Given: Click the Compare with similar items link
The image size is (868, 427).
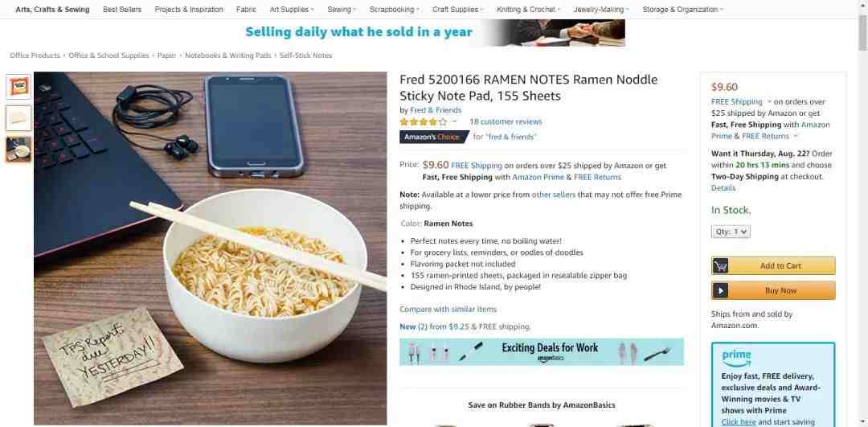Looking at the screenshot, I should click(x=448, y=309).
